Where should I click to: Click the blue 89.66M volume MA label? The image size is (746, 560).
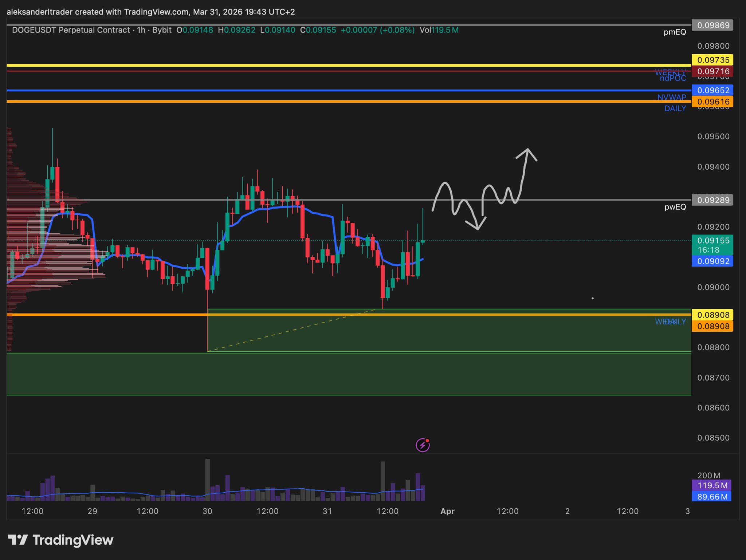[711, 497]
